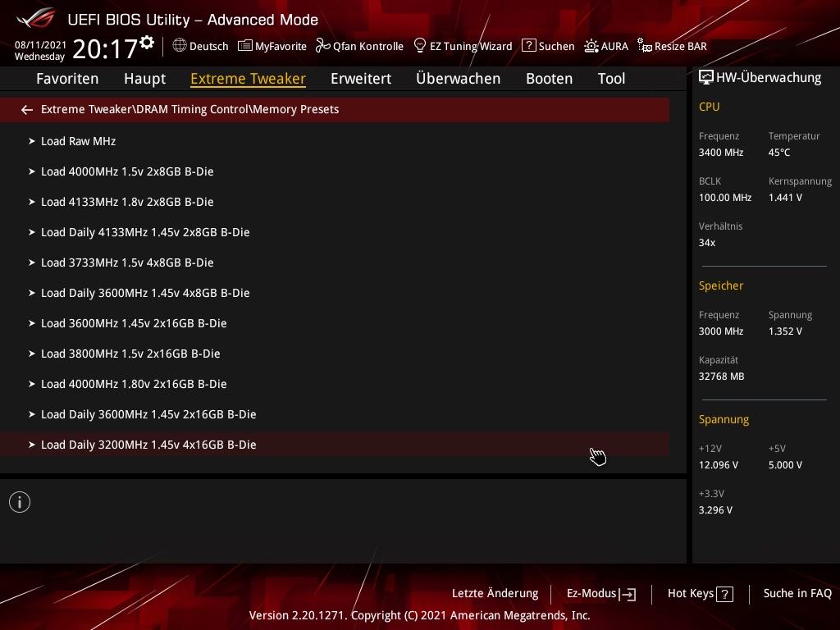Click Kapazität value 32768 MB
Image resolution: width=840 pixels, height=630 pixels.
click(x=722, y=377)
